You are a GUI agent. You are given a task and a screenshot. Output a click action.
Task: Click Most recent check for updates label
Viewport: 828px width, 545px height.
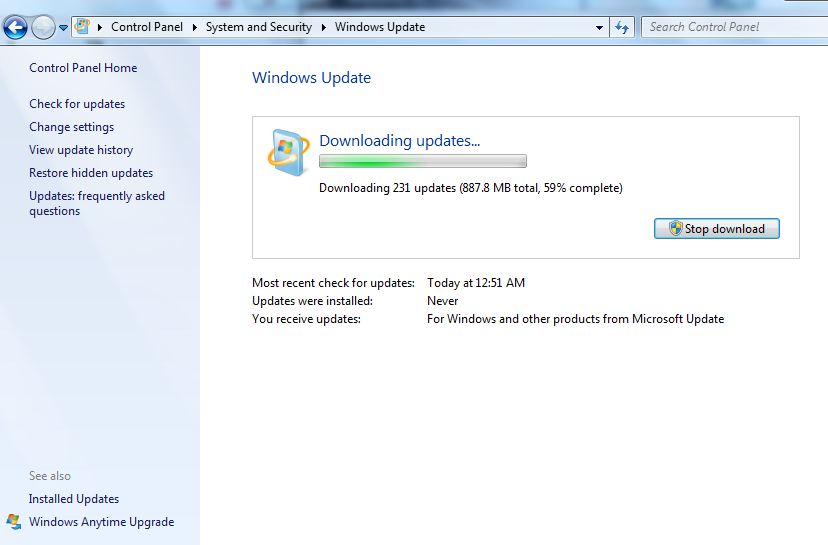point(333,283)
